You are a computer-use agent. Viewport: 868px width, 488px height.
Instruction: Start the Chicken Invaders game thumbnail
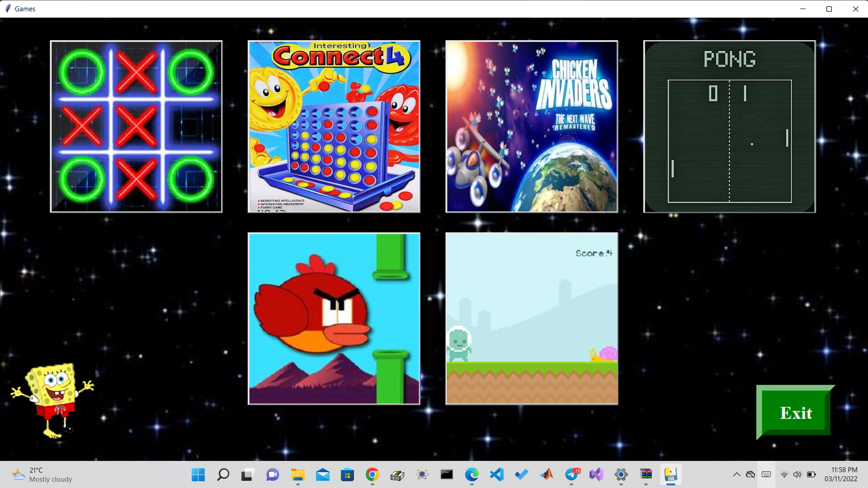click(x=532, y=127)
